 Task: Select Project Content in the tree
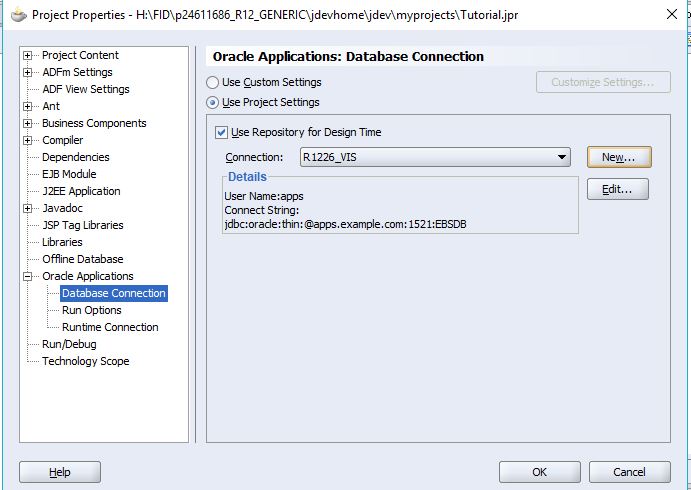coord(80,55)
